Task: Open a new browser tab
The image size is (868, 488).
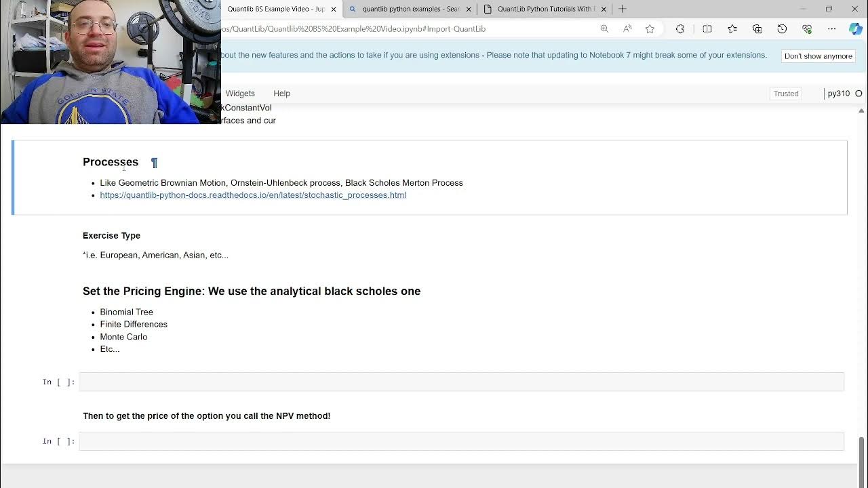Action: (623, 9)
